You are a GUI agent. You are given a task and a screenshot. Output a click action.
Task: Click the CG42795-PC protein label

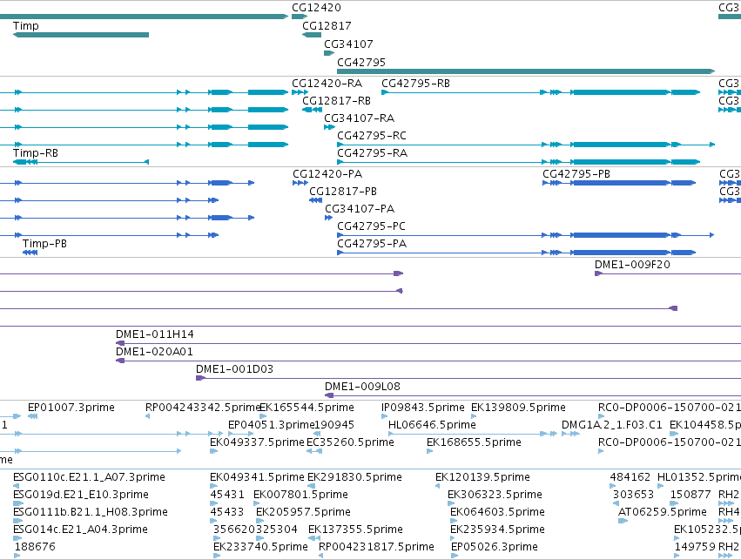[371, 226]
